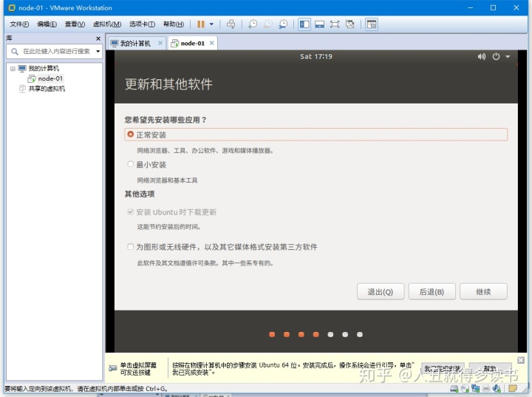Image resolution: width=532 pixels, height=397 pixels.
Task: Open the Ubuntu system menu arrow
Action: tap(508, 57)
